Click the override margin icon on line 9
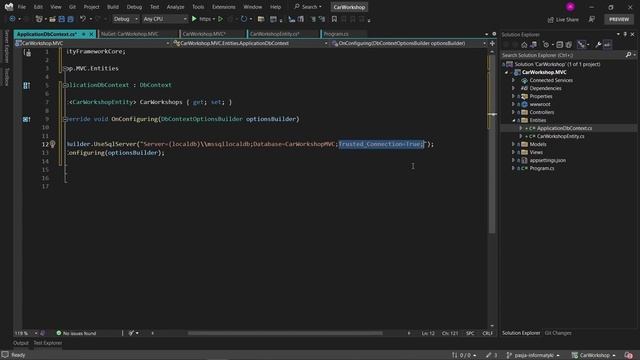 [27, 119]
